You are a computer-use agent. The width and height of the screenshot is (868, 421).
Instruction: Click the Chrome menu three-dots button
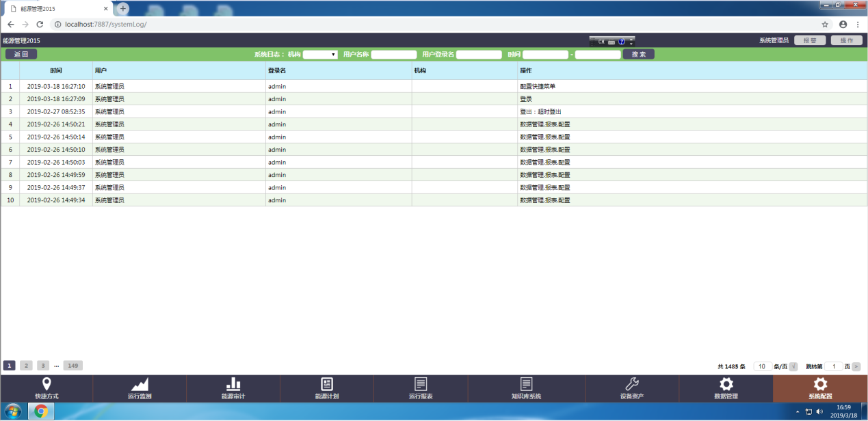(x=858, y=24)
